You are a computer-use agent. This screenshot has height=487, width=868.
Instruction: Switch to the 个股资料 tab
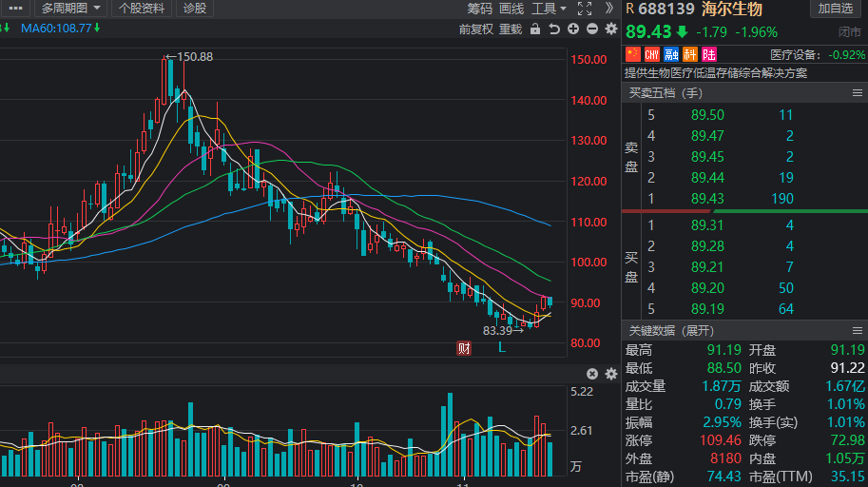point(142,9)
